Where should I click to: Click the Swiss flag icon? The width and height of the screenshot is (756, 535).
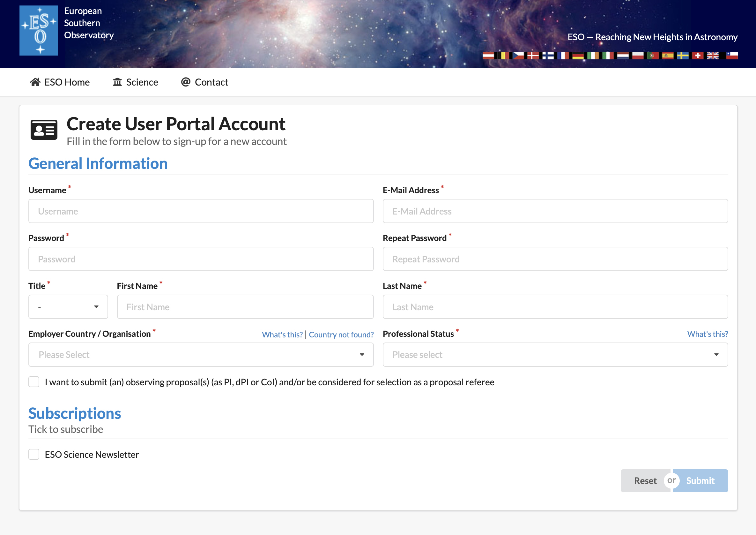(x=698, y=56)
